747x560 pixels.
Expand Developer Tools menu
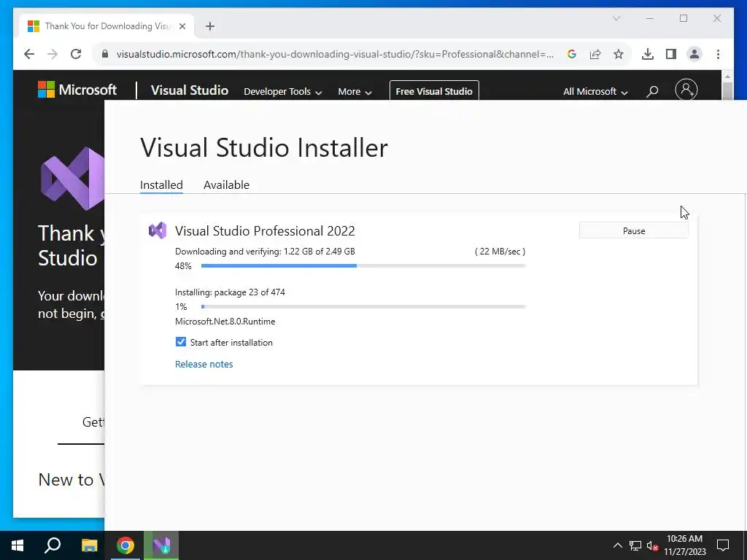pos(282,91)
